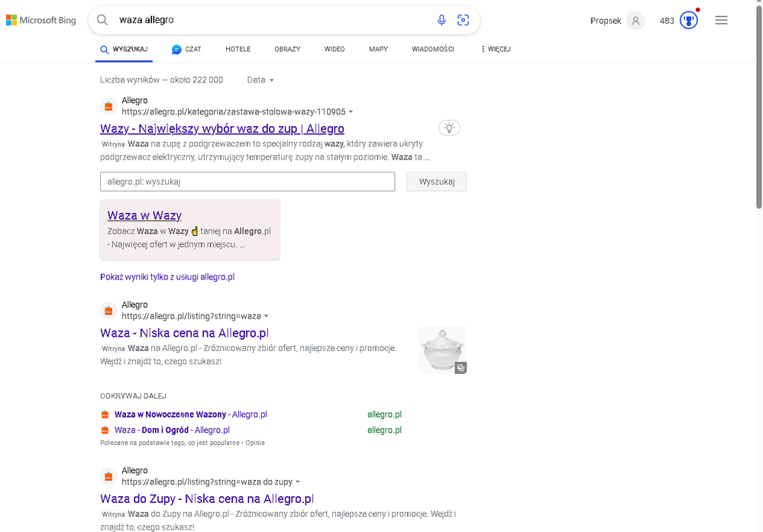This screenshot has width=763, height=532.
Task: Open the Propsek account avatar
Action: 635,21
